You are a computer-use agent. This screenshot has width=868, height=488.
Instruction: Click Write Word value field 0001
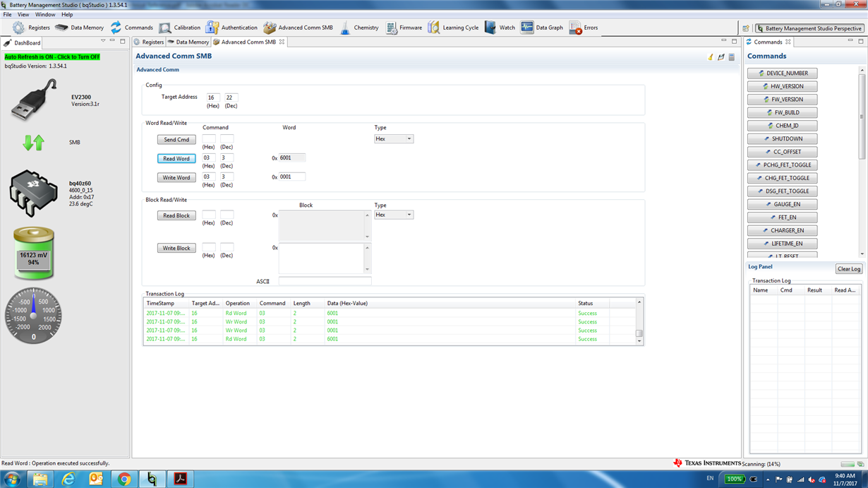click(292, 177)
